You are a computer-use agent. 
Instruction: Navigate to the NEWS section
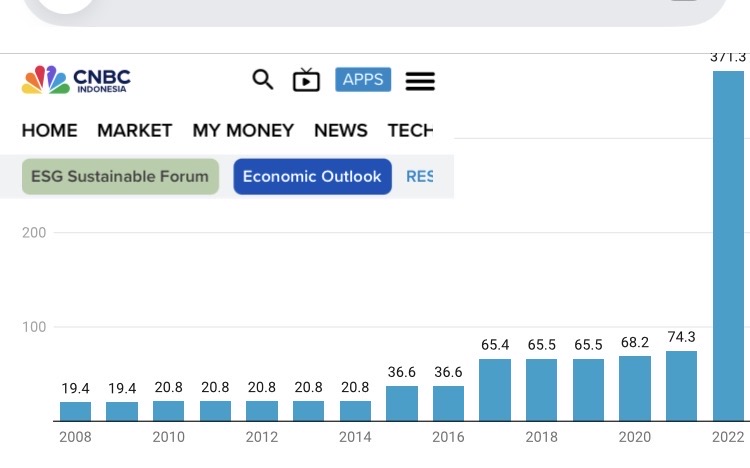340,130
